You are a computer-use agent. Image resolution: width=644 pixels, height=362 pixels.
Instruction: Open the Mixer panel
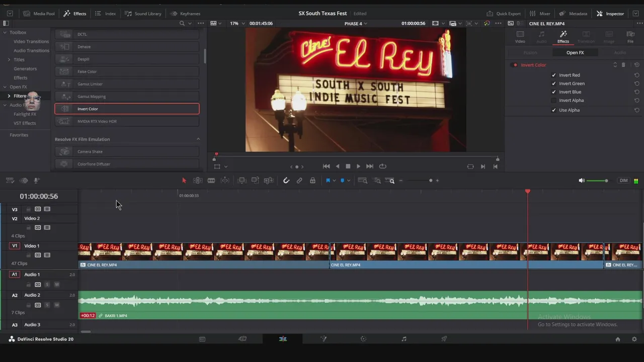click(x=539, y=14)
